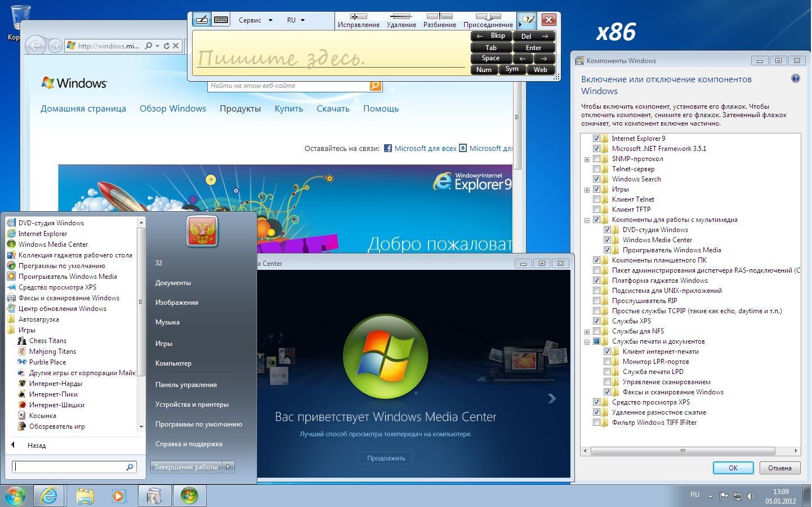The image size is (812, 507).
Task: Switch to writing pad mode in input panel
Action: [x=202, y=20]
